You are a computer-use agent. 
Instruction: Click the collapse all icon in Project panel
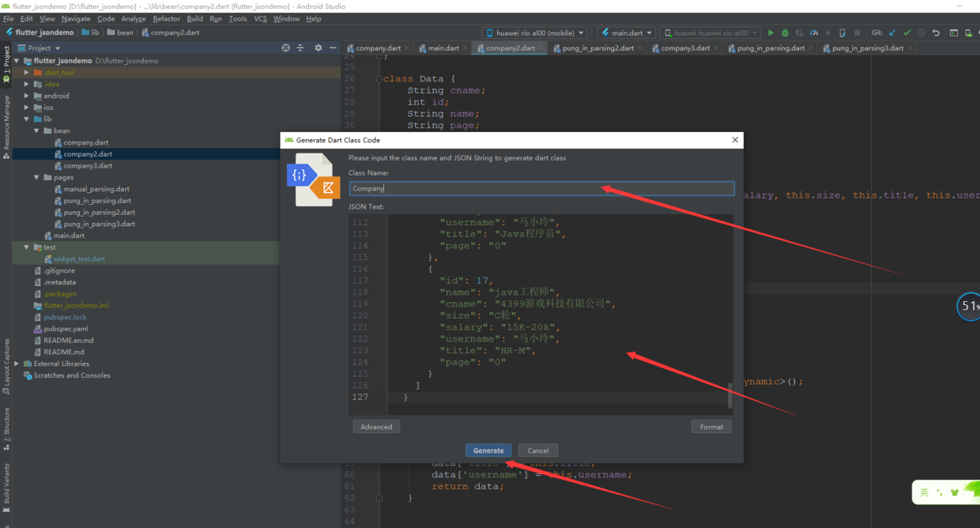(x=300, y=48)
